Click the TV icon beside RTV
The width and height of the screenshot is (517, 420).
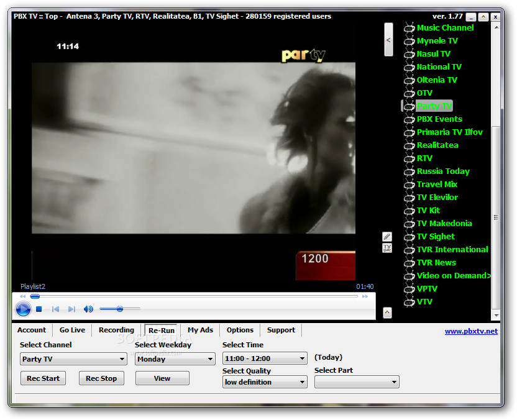(409, 158)
